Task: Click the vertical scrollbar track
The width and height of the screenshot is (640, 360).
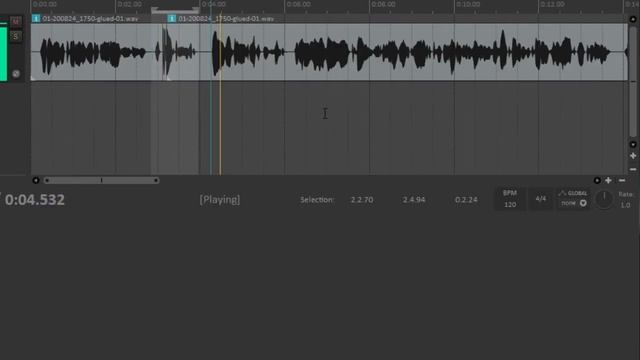Action: click(633, 82)
